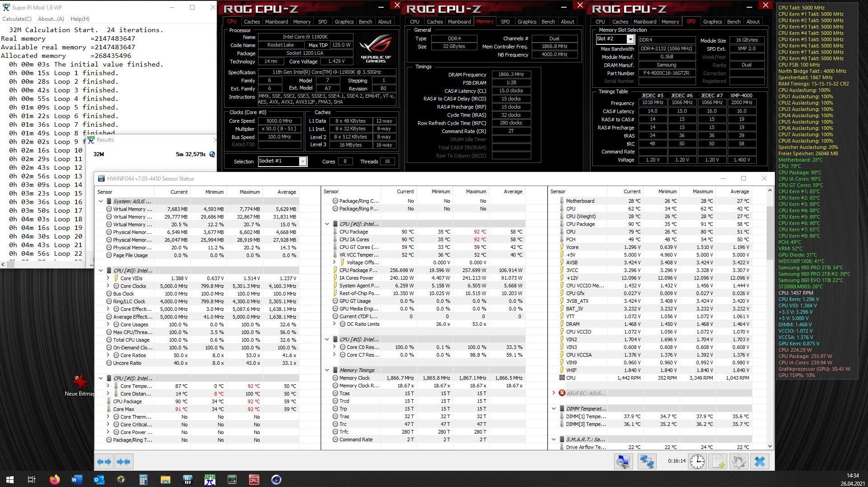Screen dimensions: 868x487
Task: Click Part Number field F4-4000C16-16GTZR
Action: [666, 73]
